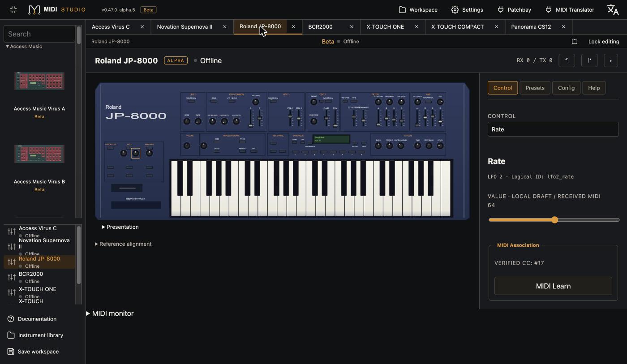Click the Volume knob on the JP-8000
This screenshot has height=364, width=627.
click(187, 146)
